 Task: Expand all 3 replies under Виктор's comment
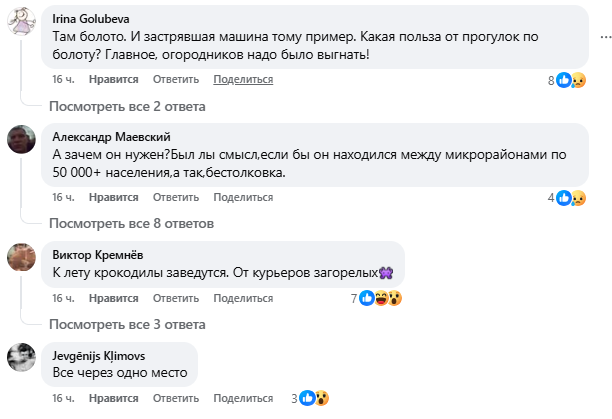click(127, 323)
